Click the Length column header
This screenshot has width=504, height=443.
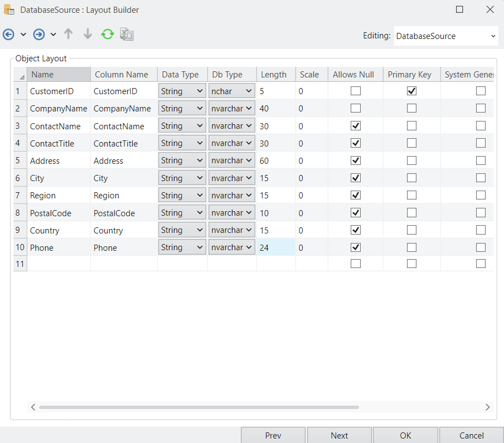(x=274, y=75)
